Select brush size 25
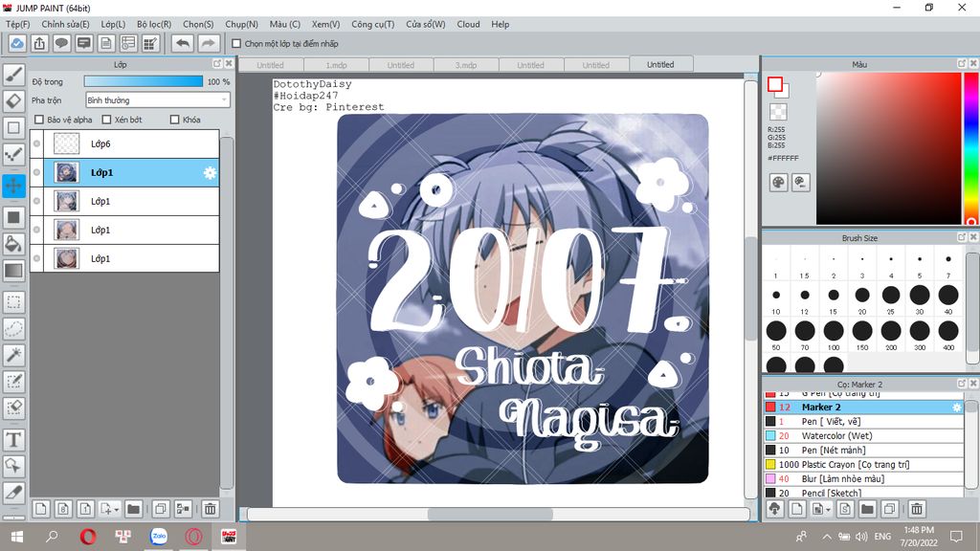This screenshot has width=980, height=551. (x=891, y=298)
